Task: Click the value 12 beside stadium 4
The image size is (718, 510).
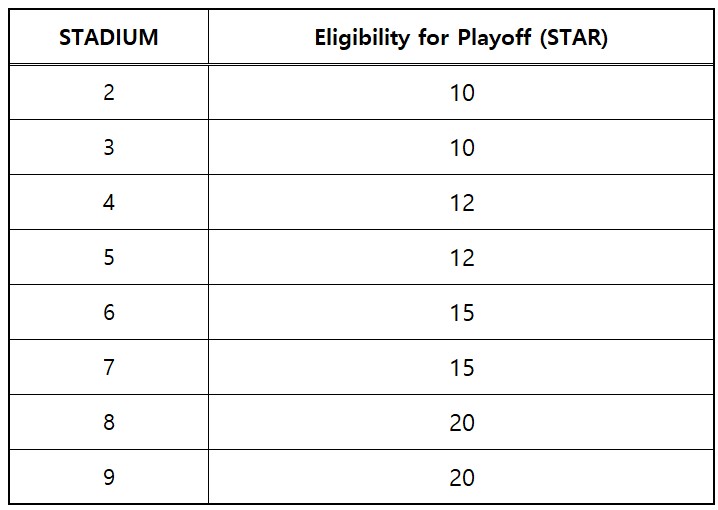Action: 462,203
